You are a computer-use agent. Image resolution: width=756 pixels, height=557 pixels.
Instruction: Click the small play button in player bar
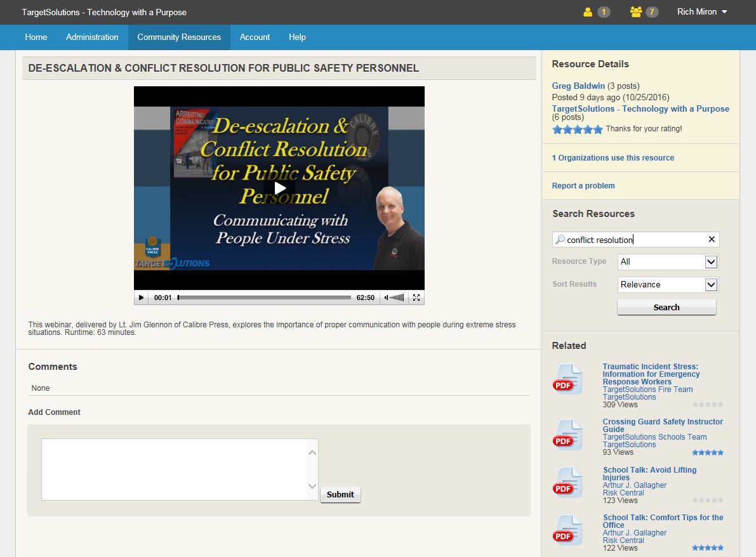coord(142,298)
